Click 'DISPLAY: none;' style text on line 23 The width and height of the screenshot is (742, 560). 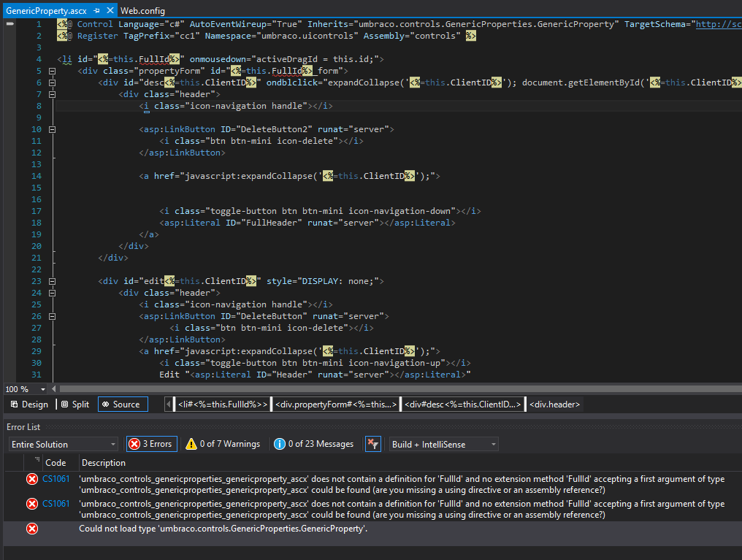[338, 281]
